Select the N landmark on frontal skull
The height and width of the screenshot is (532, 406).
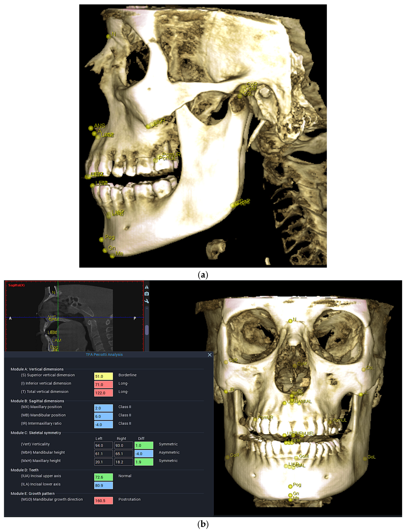290,321
